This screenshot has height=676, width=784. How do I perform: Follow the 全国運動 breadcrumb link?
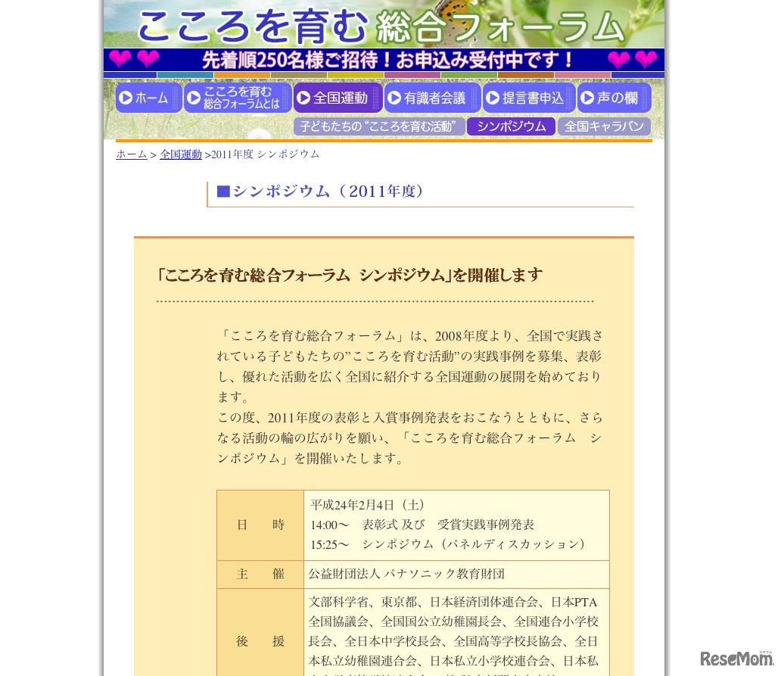181,154
